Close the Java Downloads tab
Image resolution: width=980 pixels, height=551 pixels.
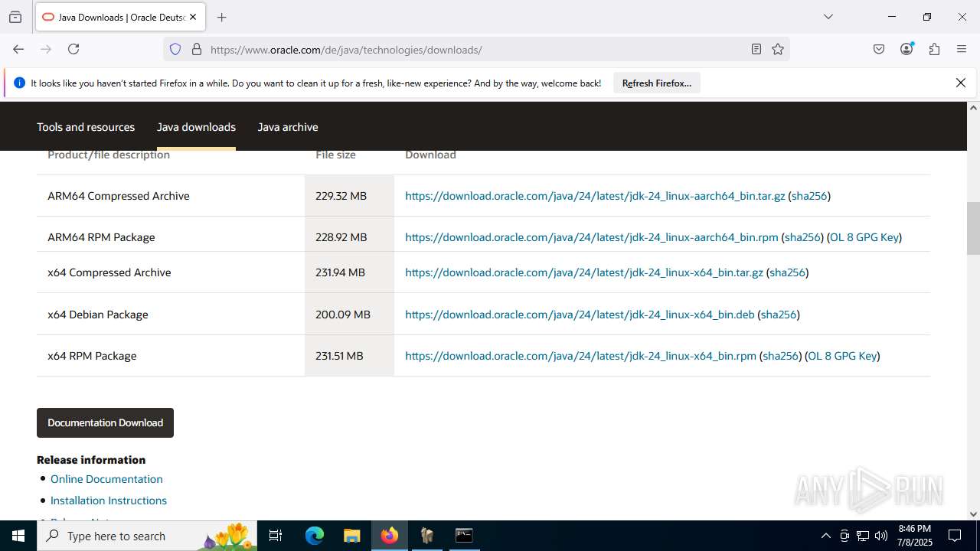point(193,17)
